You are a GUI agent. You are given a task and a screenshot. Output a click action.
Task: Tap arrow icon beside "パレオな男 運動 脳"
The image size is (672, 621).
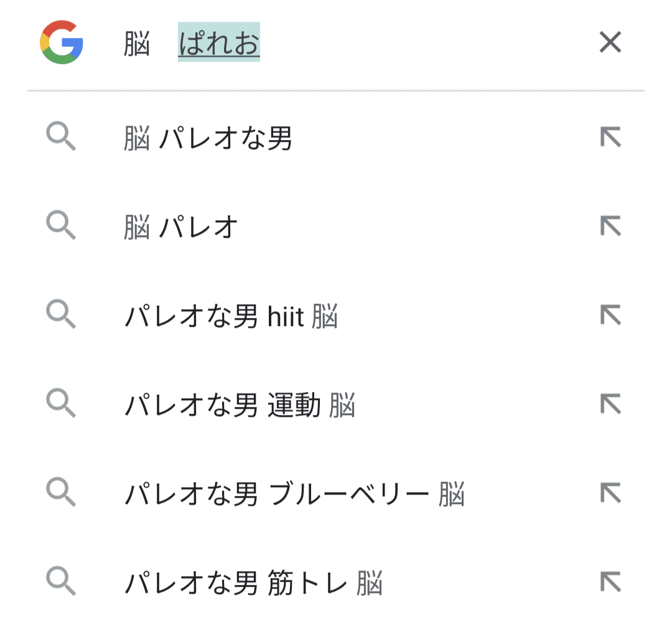click(x=610, y=404)
